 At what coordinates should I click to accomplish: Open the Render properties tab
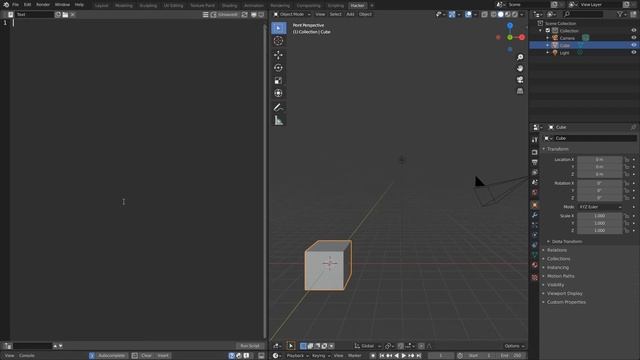pyautogui.click(x=535, y=152)
